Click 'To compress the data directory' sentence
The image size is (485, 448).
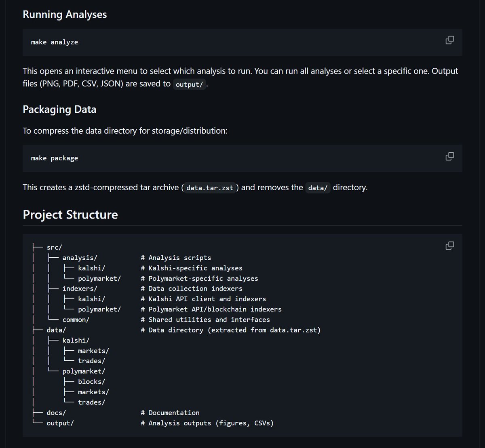coord(125,131)
